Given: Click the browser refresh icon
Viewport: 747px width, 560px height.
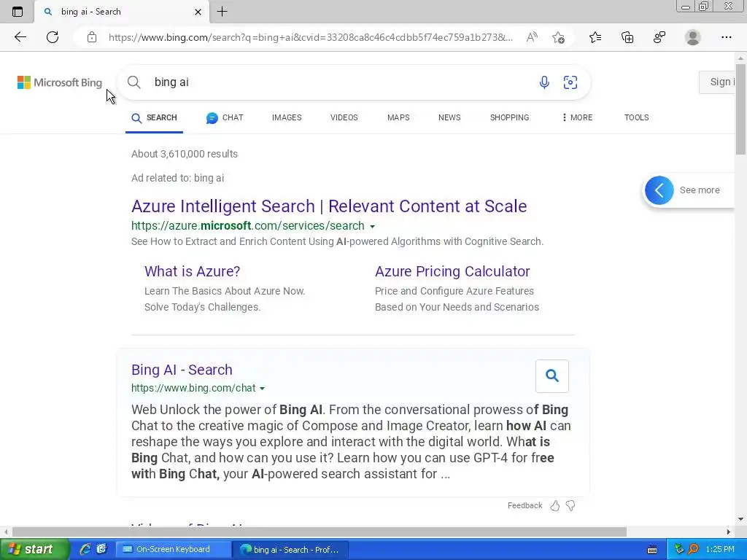Looking at the screenshot, I should point(53,37).
